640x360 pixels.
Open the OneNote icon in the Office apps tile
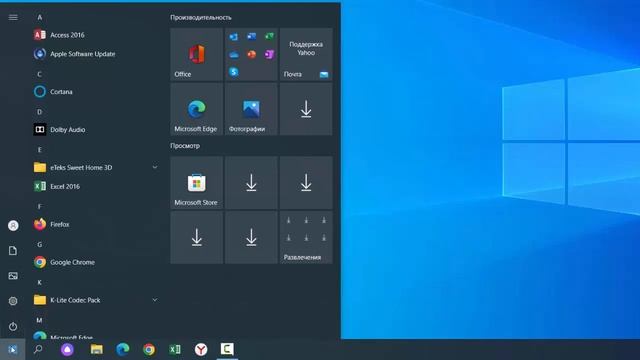point(269,54)
